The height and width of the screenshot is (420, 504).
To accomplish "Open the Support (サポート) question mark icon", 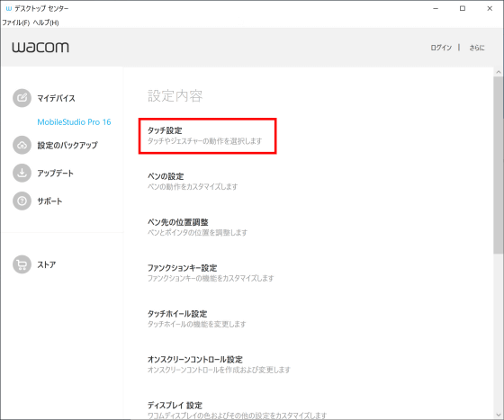I will [22, 201].
